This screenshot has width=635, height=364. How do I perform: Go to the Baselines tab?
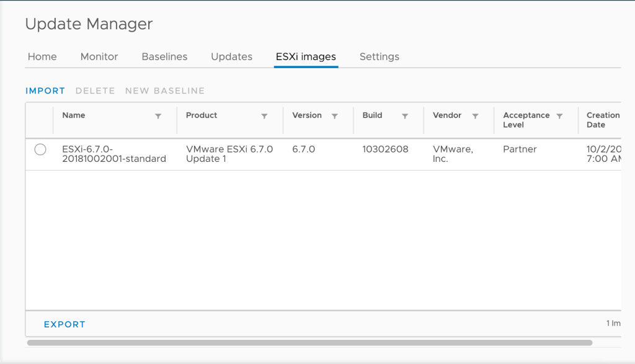tap(164, 56)
